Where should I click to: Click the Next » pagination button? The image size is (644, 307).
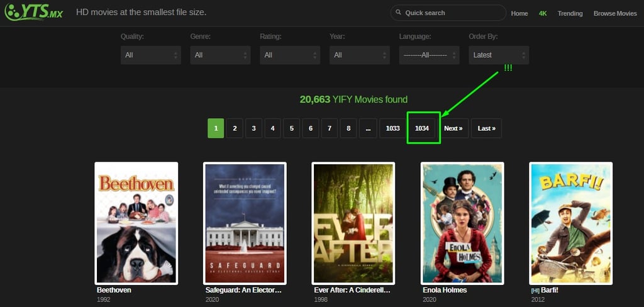[x=453, y=128]
